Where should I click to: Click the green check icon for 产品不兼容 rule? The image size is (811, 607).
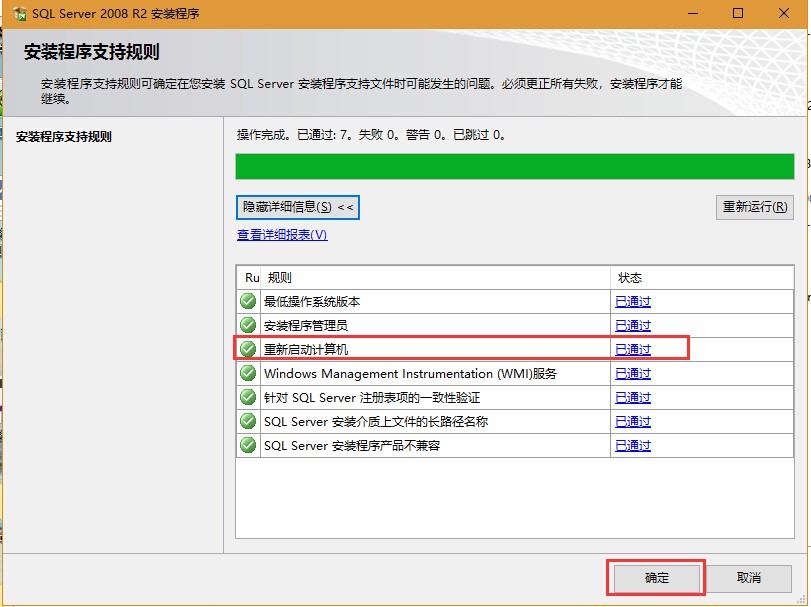(x=248, y=445)
